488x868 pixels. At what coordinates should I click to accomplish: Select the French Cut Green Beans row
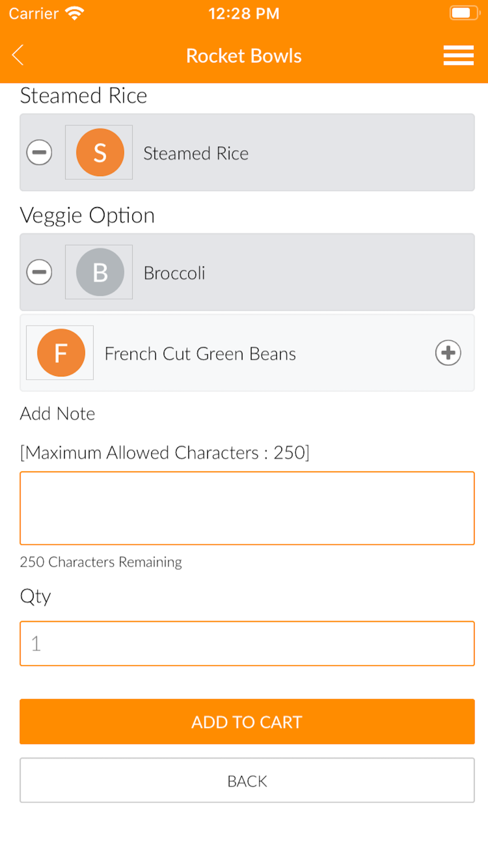click(247, 352)
